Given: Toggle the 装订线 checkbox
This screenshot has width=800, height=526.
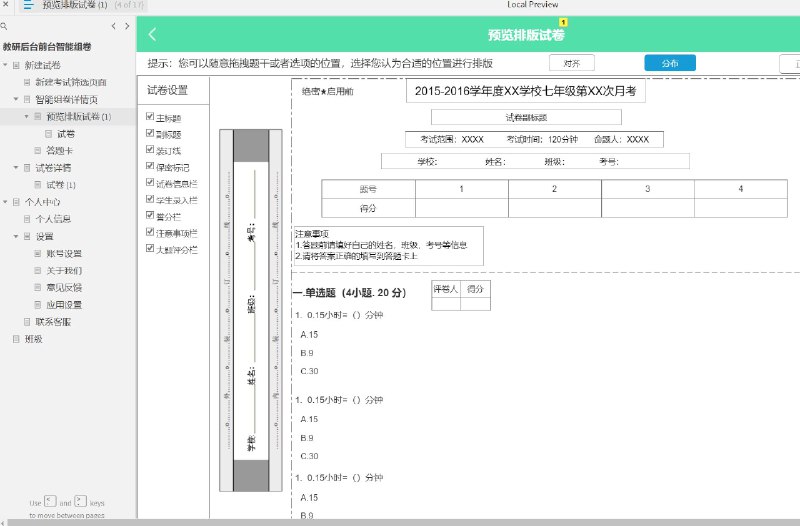Looking at the screenshot, I should (150, 149).
